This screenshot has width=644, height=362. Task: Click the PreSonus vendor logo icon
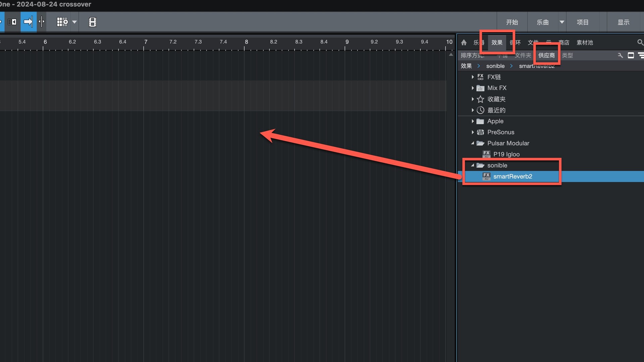pos(480,132)
